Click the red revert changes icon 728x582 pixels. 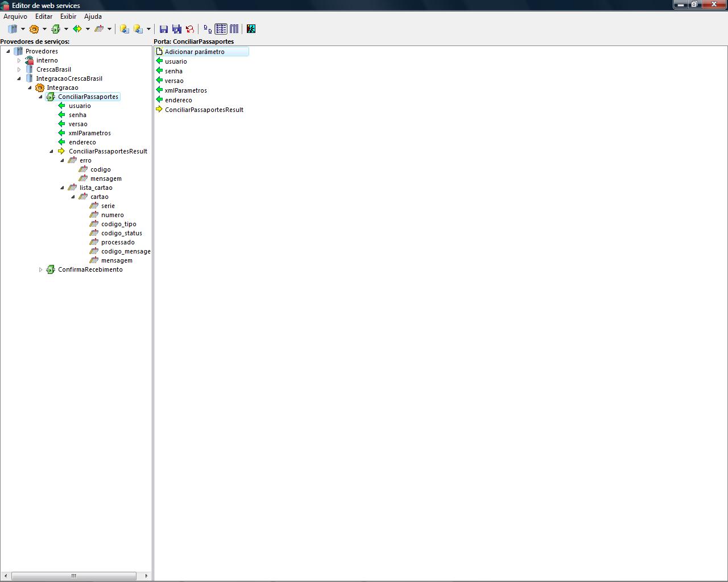(x=190, y=29)
